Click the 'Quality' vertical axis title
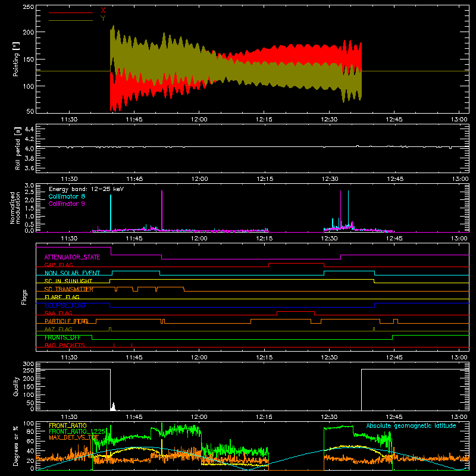This screenshot has width=476, height=476. (16, 386)
